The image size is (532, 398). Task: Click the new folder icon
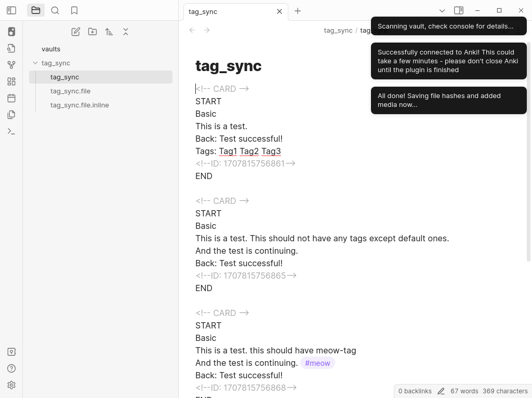[92, 32]
